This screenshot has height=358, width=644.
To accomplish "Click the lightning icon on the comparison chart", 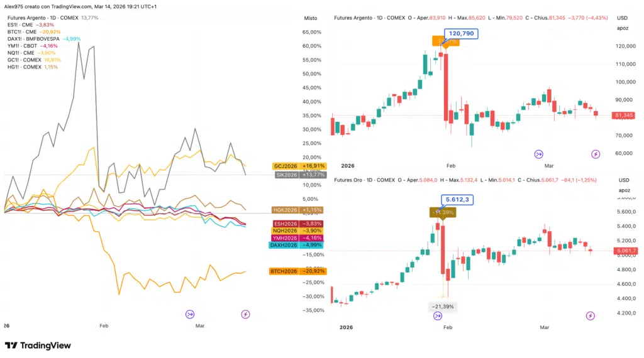I will pyautogui.click(x=246, y=314).
